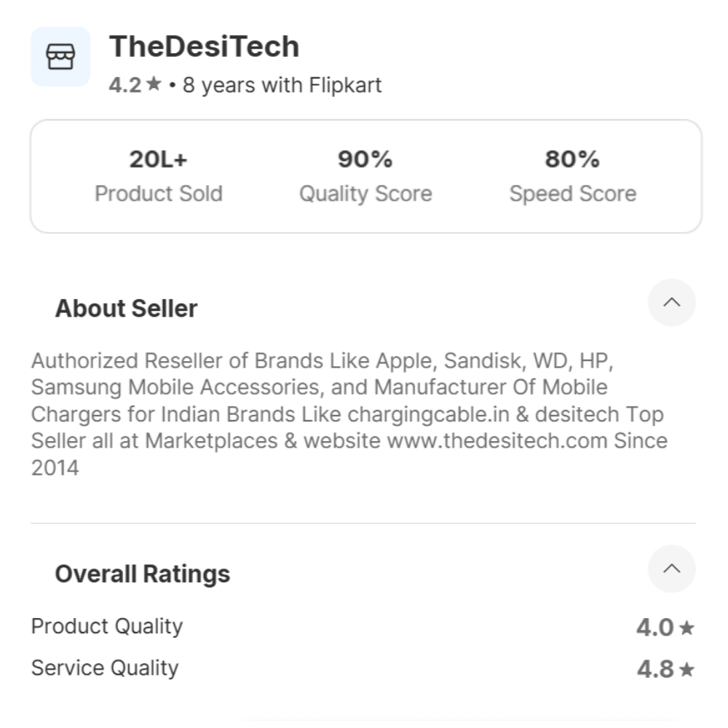
Task: Click the star icon beside 4.2
Action: (153, 84)
